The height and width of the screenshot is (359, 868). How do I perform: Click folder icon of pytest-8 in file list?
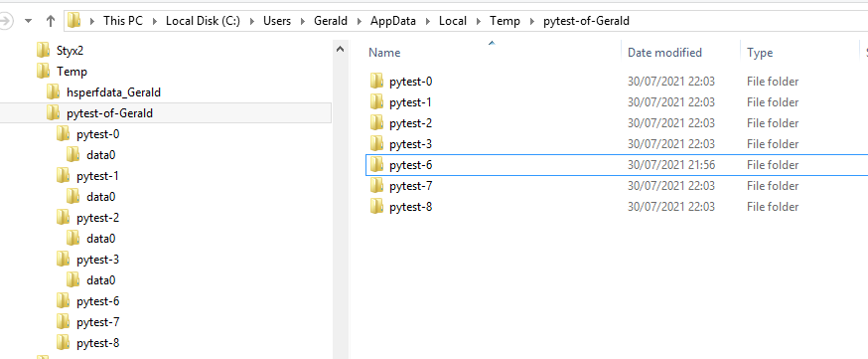[x=376, y=207]
